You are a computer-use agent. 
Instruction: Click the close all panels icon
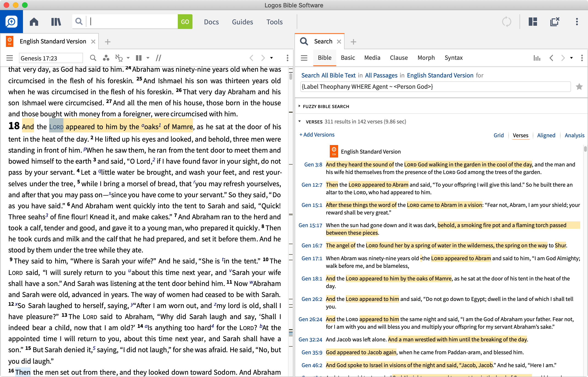pos(554,22)
